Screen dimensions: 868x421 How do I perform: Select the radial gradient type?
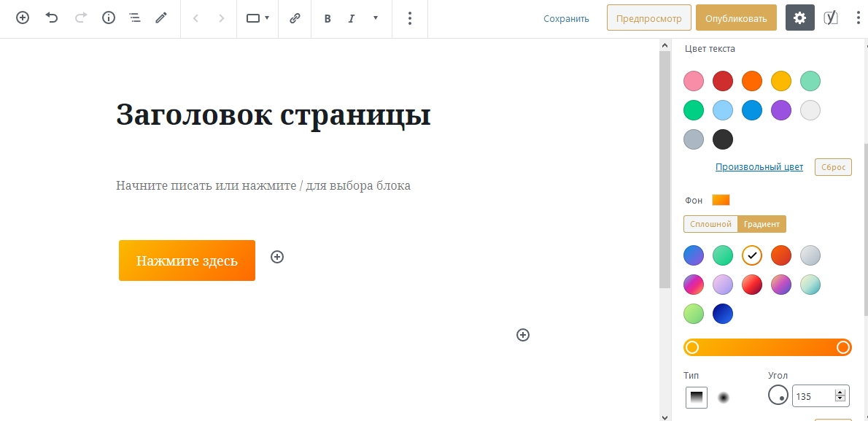point(724,397)
